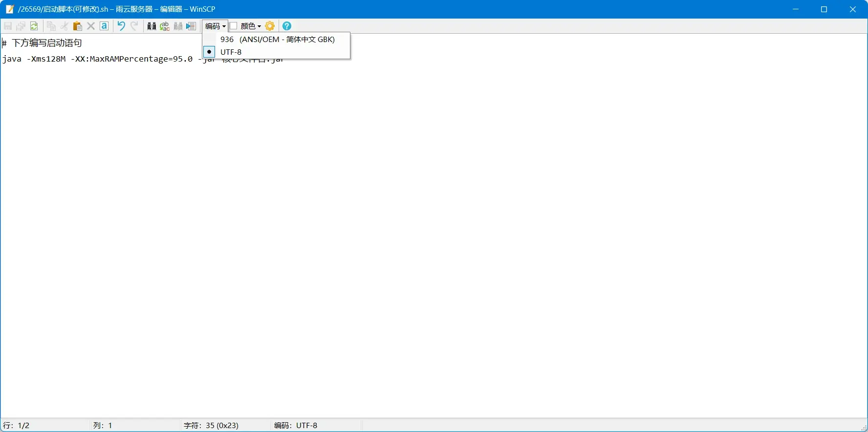Choose 936 ANSI/OEM GBK encoding
This screenshot has height=432, width=868.
pyautogui.click(x=277, y=39)
